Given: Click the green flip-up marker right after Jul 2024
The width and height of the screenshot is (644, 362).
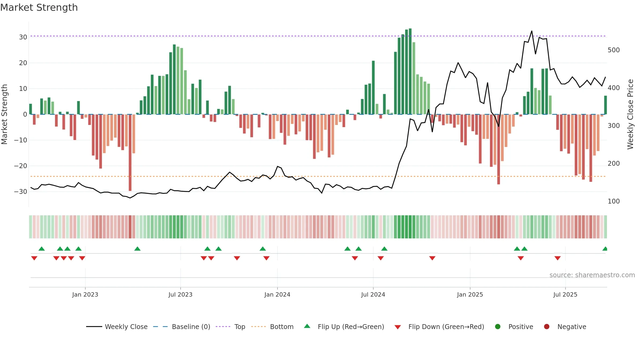Looking at the screenshot, I should (384, 249).
